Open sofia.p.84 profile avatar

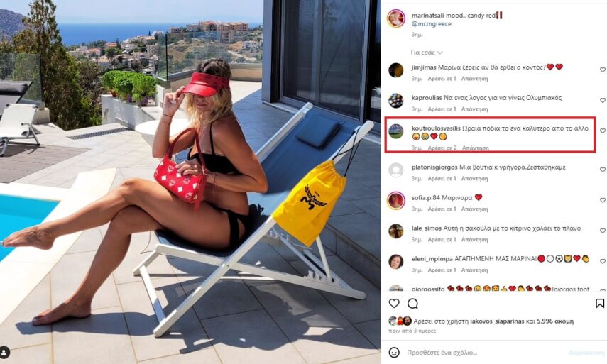point(395,201)
